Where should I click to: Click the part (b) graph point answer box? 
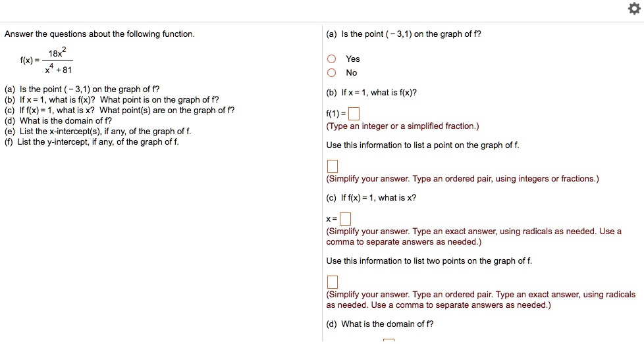coord(333,166)
